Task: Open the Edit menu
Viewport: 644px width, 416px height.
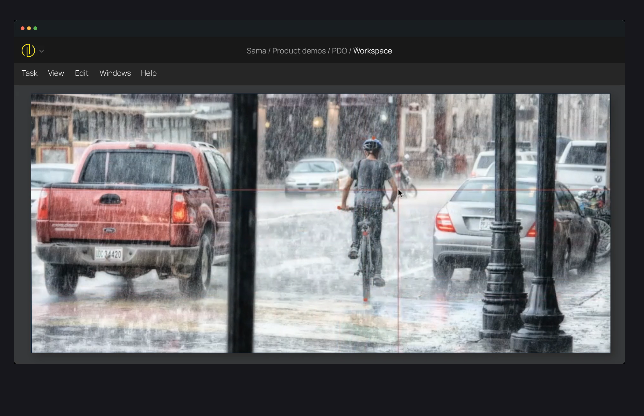Action: point(82,73)
